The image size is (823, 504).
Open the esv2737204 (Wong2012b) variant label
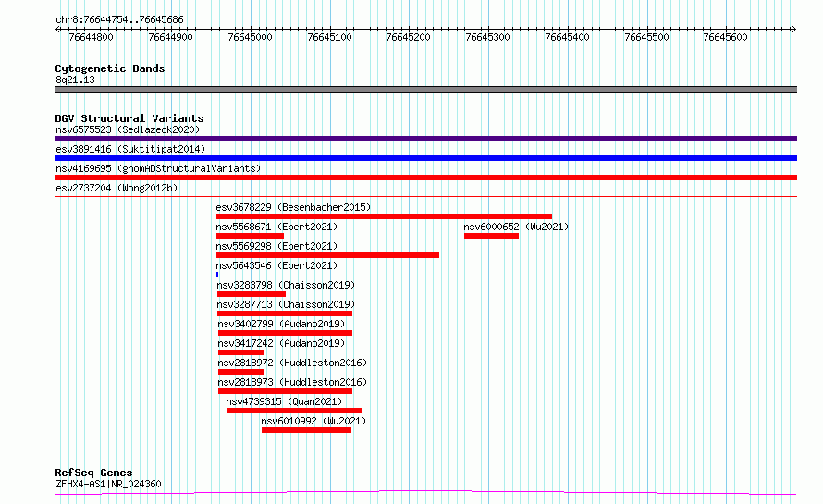117,188
